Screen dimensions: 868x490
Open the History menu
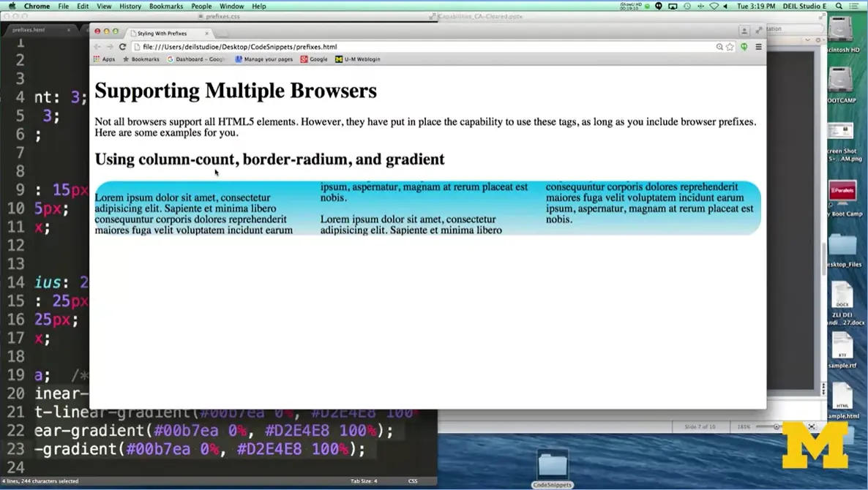[130, 6]
